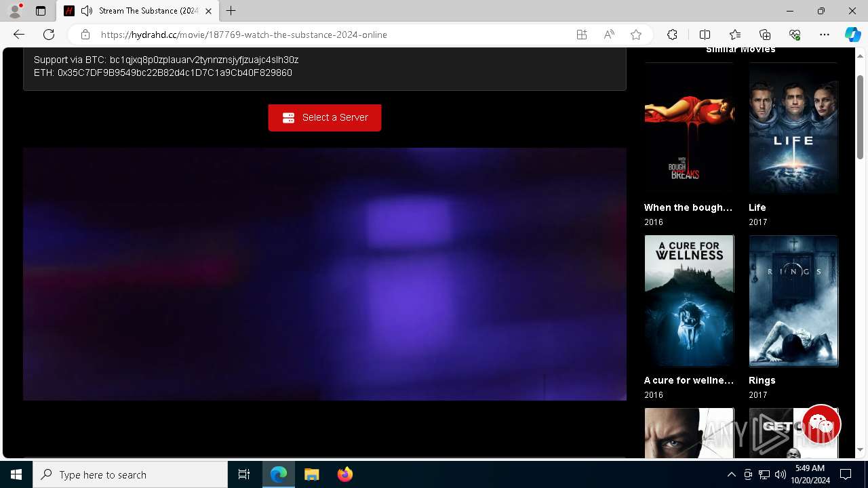
Task: Open When the Bough Breaks poster
Action: (689, 129)
